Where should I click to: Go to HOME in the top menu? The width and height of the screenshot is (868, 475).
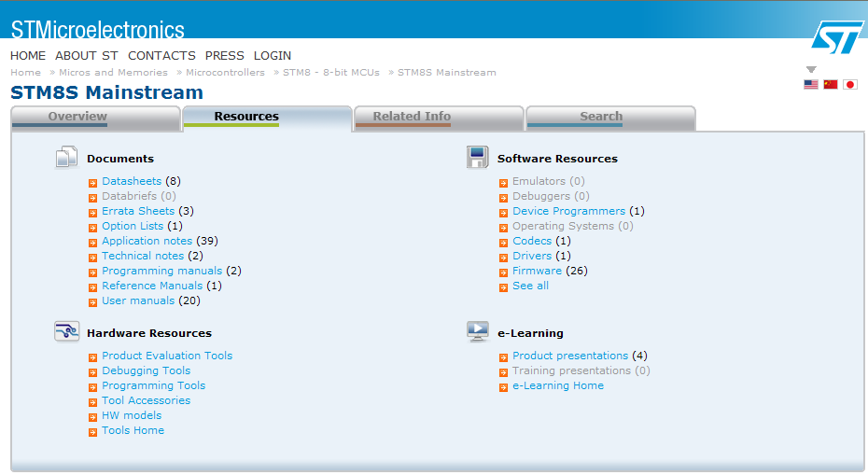point(28,55)
